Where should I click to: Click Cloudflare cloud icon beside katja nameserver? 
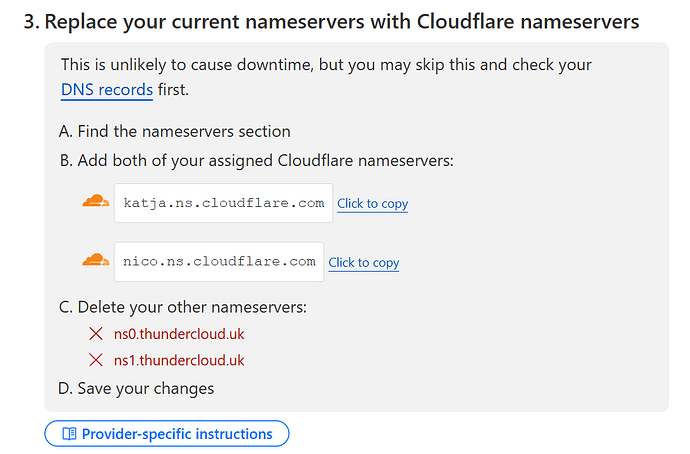[x=96, y=202]
